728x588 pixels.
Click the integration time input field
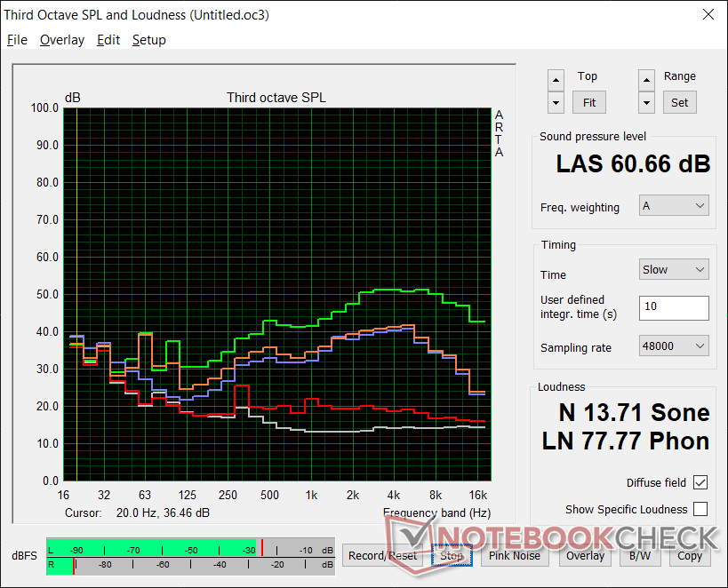click(674, 307)
